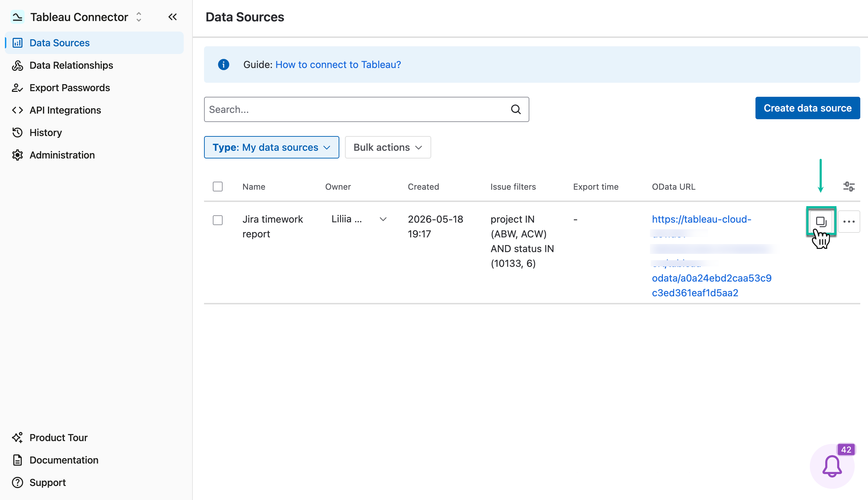Open the Support page

(x=94, y=482)
